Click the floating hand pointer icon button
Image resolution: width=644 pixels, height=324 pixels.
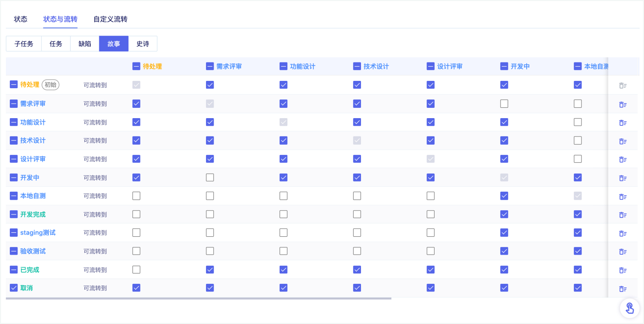[629, 308]
